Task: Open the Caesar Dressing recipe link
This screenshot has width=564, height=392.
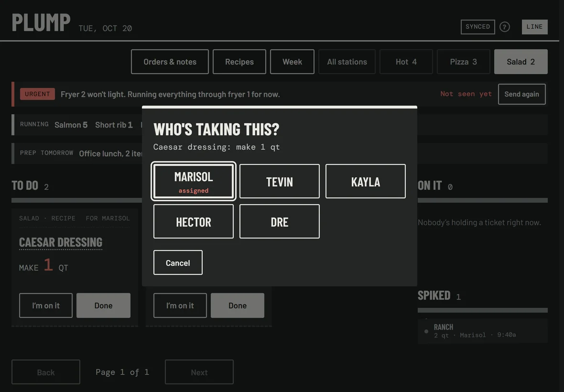Action: (61, 242)
